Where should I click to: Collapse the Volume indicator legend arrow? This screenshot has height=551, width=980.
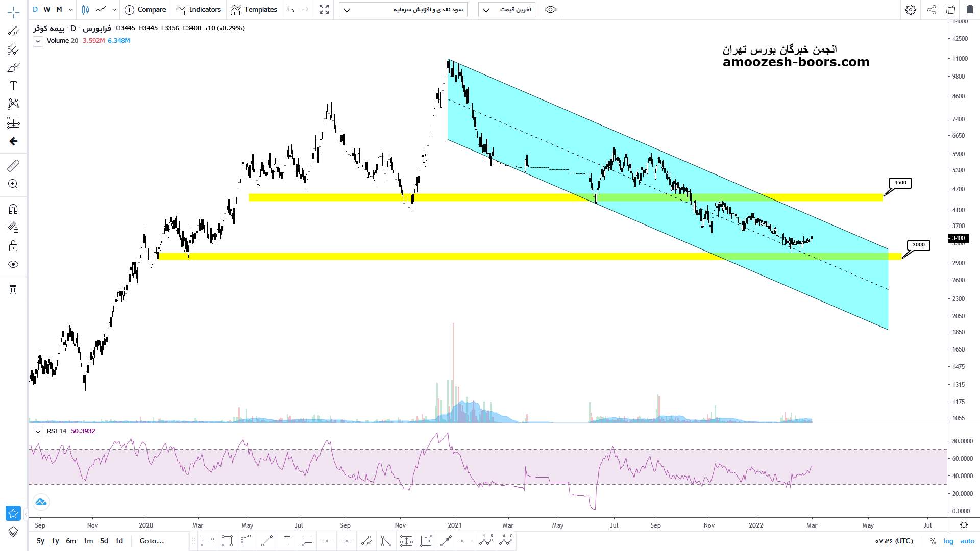tap(38, 41)
